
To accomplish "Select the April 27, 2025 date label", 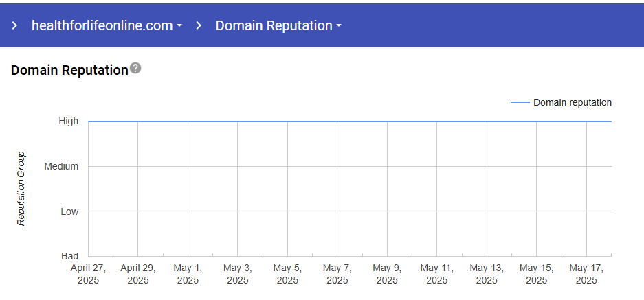I will (x=88, y=274).
